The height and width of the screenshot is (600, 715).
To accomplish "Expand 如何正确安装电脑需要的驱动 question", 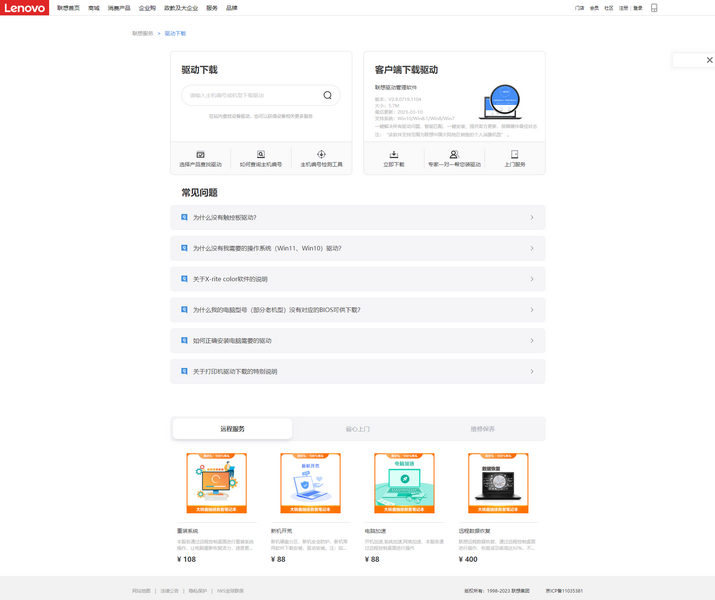I will pos(357,340).
